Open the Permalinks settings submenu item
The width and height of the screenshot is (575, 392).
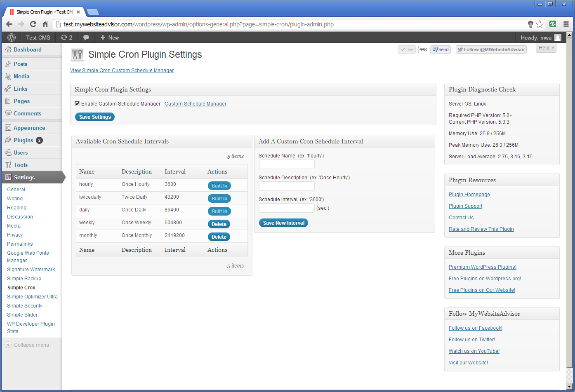point(20,244)
